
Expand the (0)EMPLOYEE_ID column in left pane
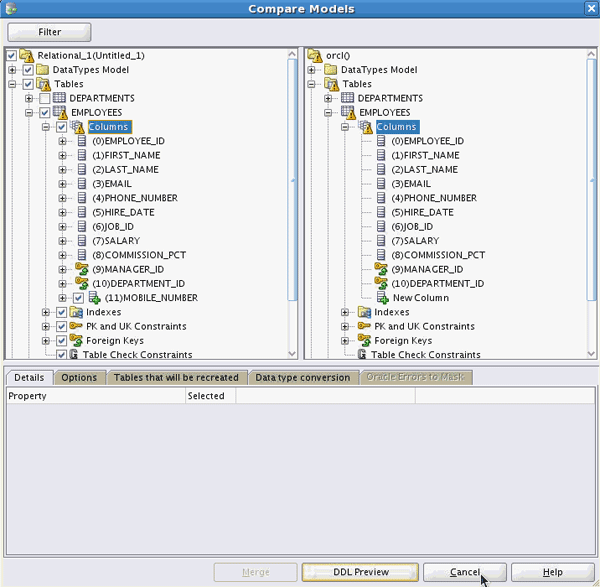[x=62, y=141]
